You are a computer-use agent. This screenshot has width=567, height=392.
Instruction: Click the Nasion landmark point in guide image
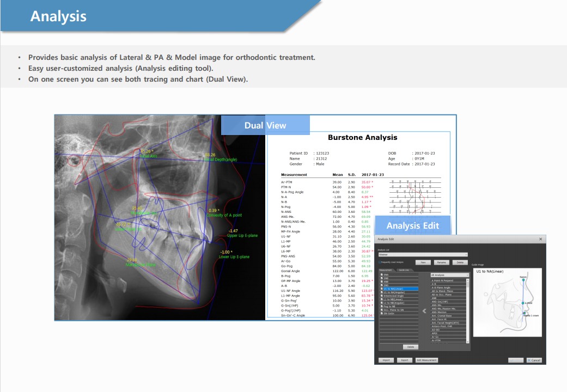pyautogui.click(x=523, y=280)
